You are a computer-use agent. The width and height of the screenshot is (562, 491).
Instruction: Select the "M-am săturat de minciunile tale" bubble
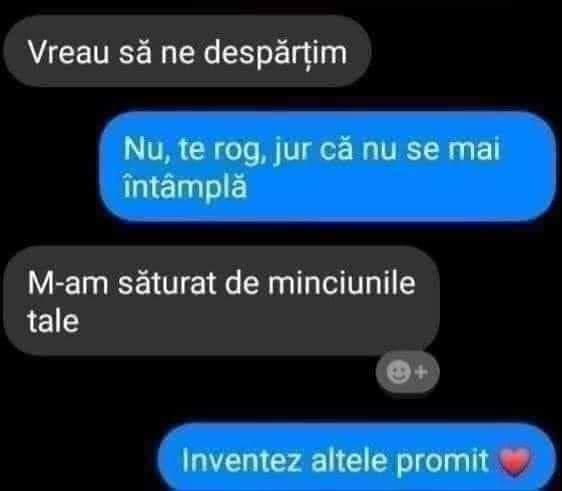point(222,300)
